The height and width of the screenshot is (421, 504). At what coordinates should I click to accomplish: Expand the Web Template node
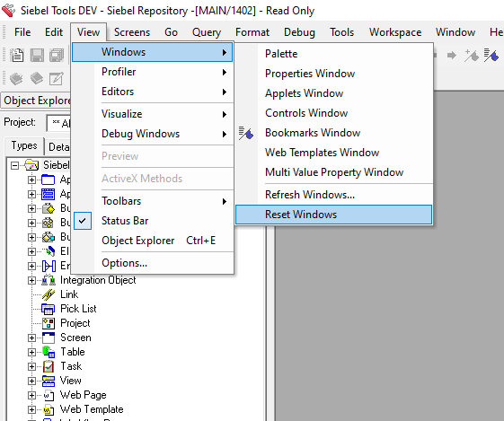click(x=31, y=409)
